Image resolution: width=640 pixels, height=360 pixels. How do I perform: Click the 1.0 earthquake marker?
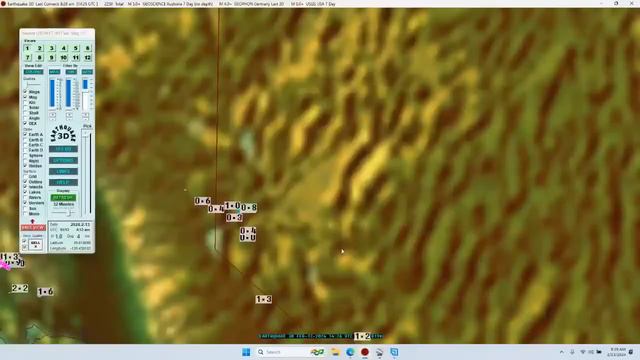[x=232, y=206]
